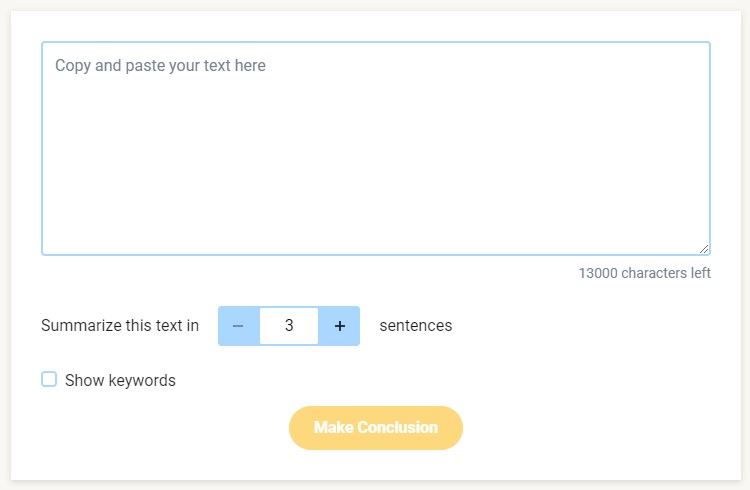Select the sentence count field showing 3
Viewport: 750px width, 490px height.
point(289,326)
